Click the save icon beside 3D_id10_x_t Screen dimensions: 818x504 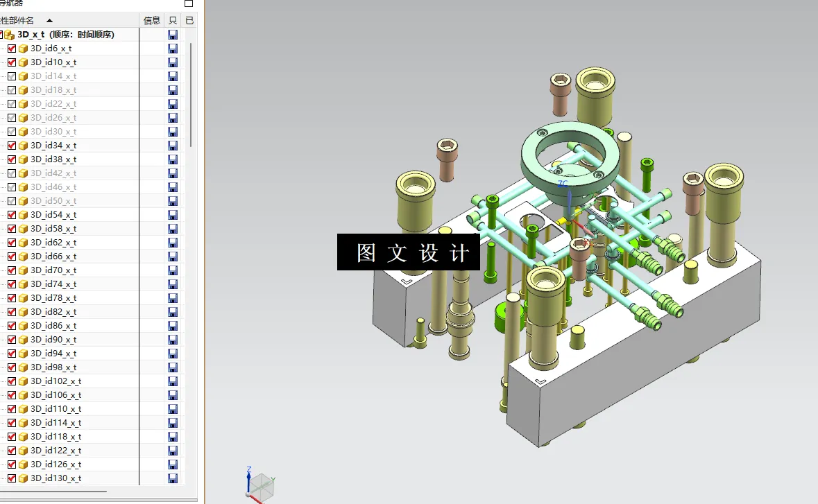point(171,62)
